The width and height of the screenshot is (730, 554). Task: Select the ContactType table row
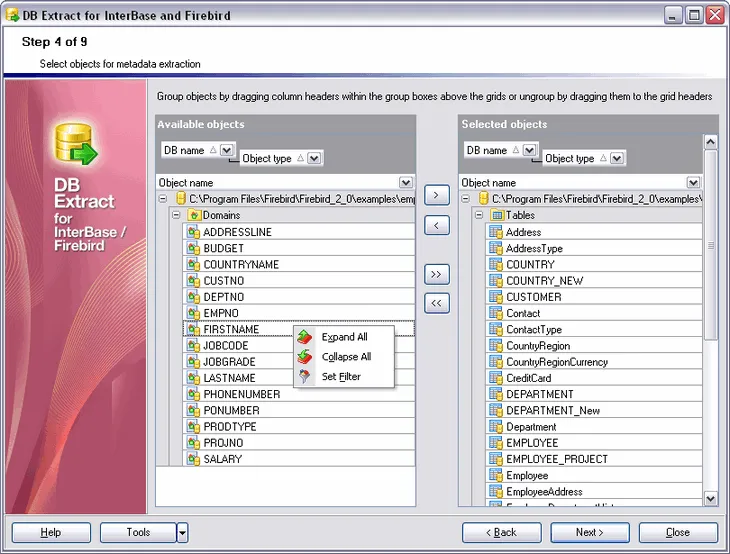[594, 329]
